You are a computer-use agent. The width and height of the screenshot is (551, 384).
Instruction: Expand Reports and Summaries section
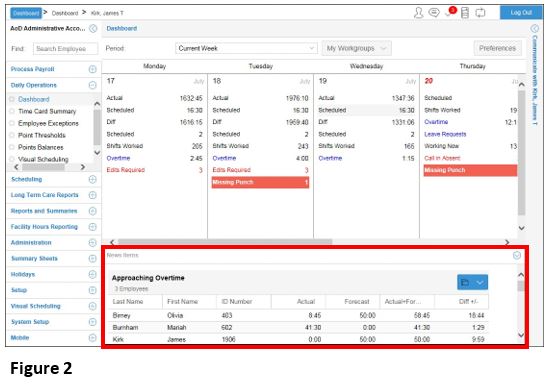coord(92,211)
